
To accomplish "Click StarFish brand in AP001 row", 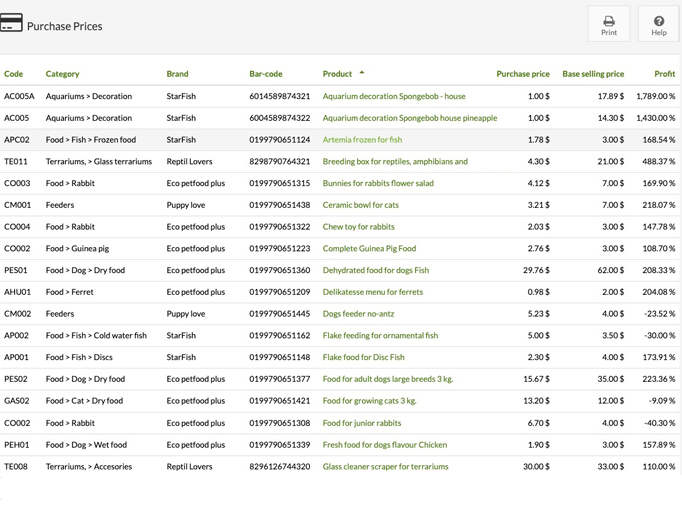I will (181, 357).
